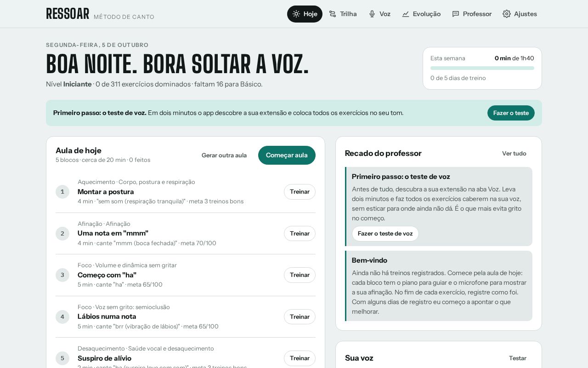Viewport: 588px width, 368px height.
Task: Click the "Lábios numa nota" title
Action: [107, 316]
